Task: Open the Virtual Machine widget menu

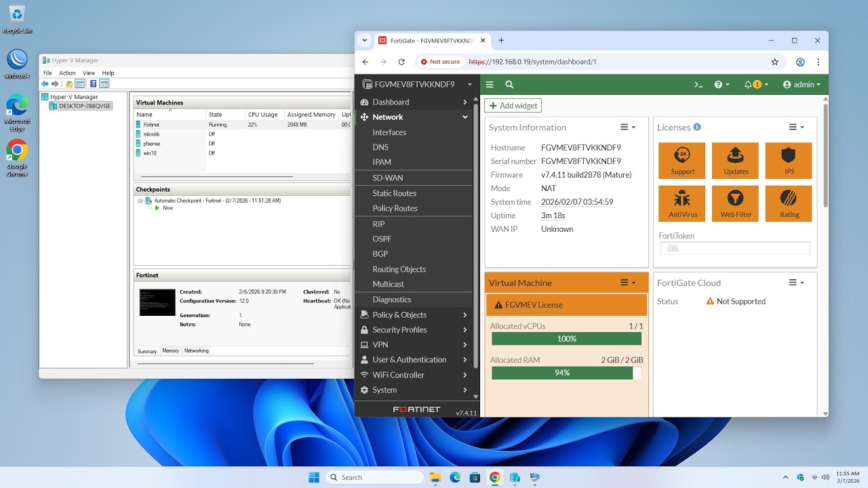Action: [x=628, y=283]
